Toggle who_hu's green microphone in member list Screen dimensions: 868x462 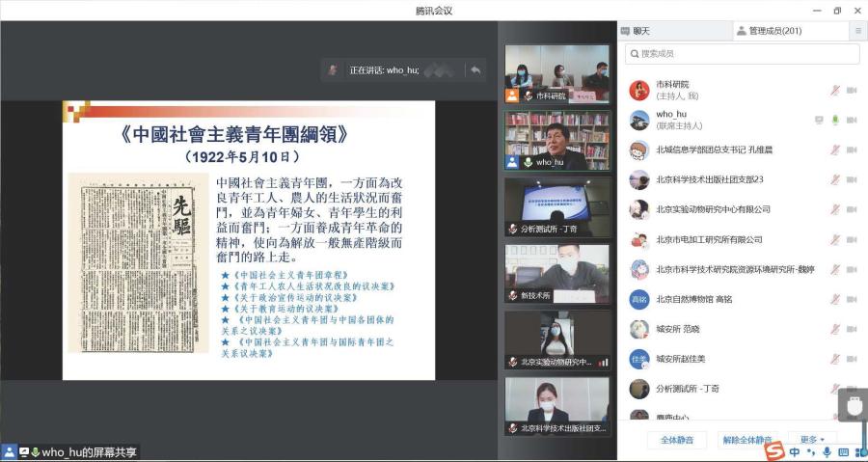pyautogui.click(x=835, y=120)
